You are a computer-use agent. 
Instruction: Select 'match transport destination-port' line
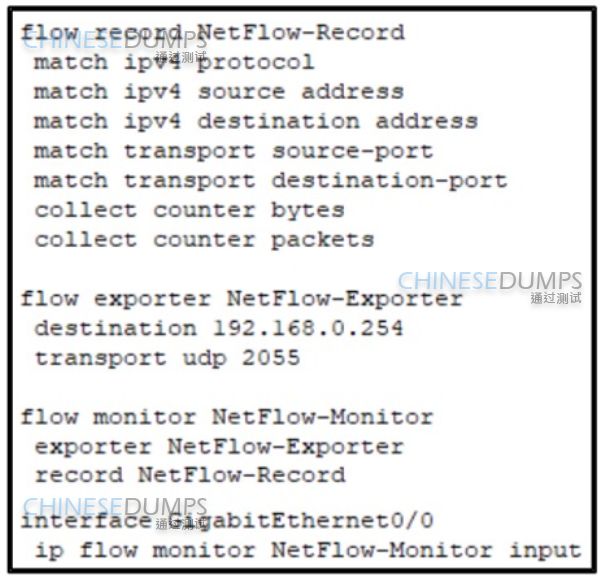click(271, 181)
